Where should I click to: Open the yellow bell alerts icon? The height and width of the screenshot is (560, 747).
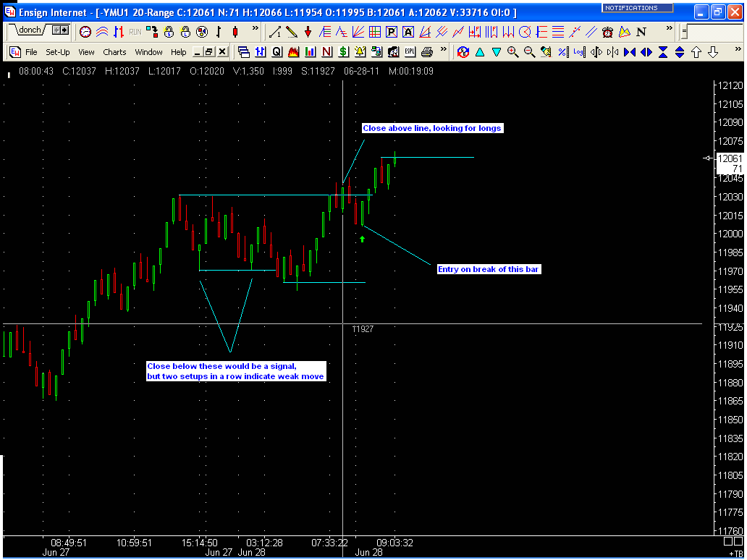coord(360,52)
